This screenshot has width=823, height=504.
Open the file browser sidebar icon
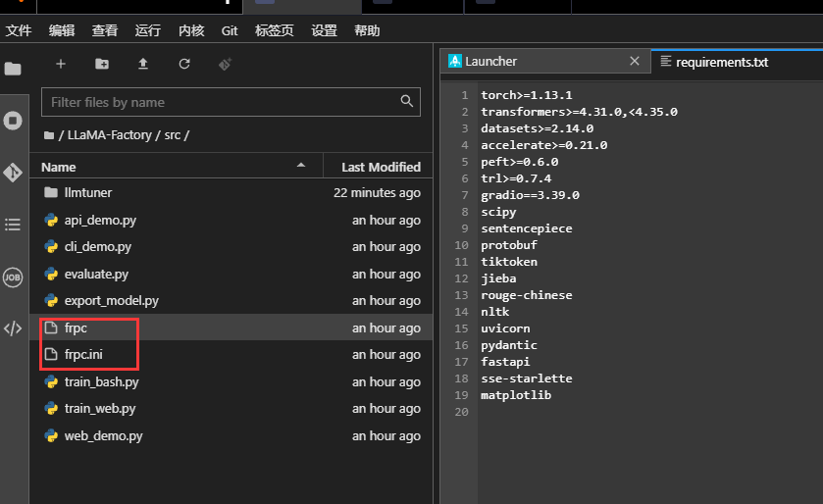13,69
